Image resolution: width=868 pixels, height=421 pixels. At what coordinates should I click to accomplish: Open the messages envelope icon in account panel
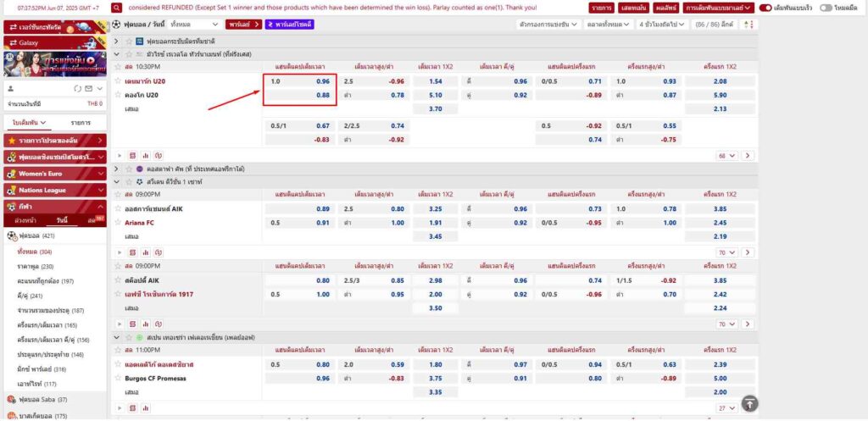(x=88, y=88)
